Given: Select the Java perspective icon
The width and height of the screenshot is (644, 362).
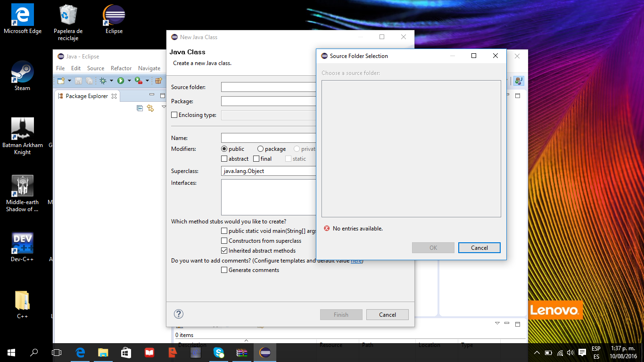Looking at the screenshot, I should pos(519,81).
